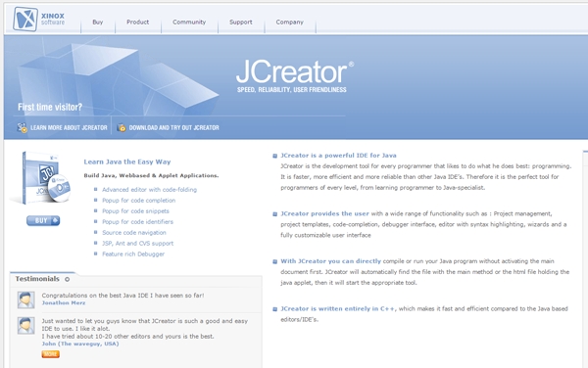Screen dimensions: 588x368
Task: Open Source code navigation link
Action: [134, 233]
